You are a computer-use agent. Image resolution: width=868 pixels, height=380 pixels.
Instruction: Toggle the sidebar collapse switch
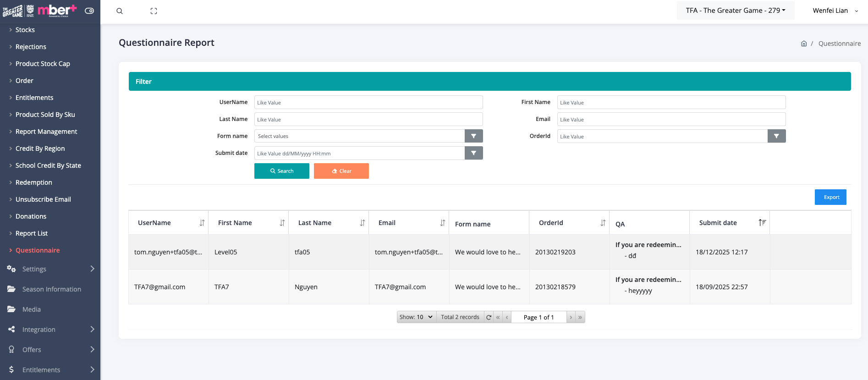pos(89,11)
